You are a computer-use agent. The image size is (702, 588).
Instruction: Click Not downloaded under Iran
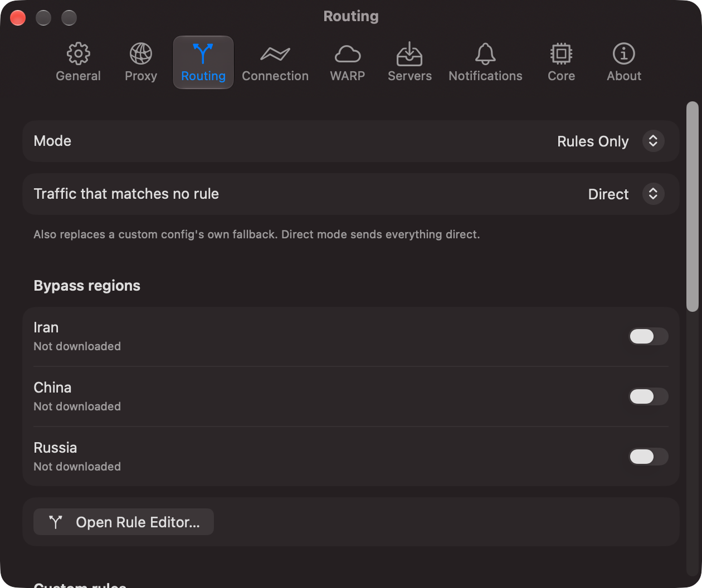pyautogui.click(x=77, y=346)
